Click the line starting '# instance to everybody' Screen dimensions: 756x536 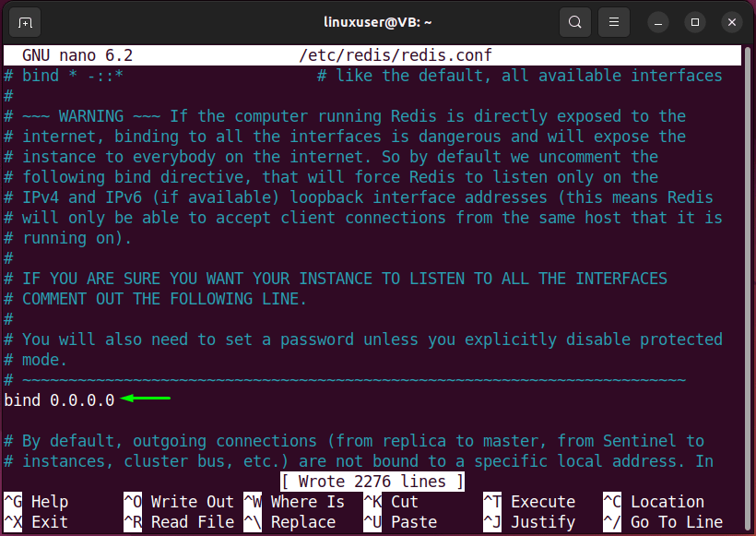331,157
